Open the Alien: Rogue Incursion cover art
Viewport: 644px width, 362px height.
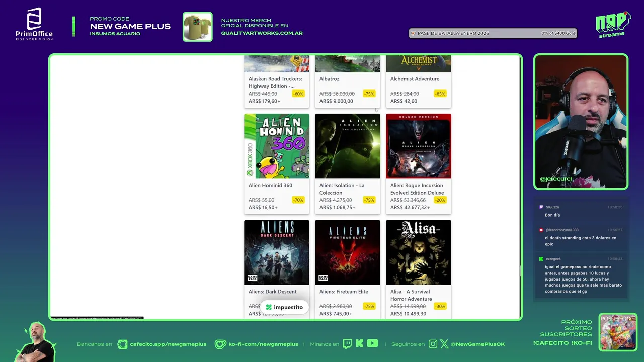419,146
